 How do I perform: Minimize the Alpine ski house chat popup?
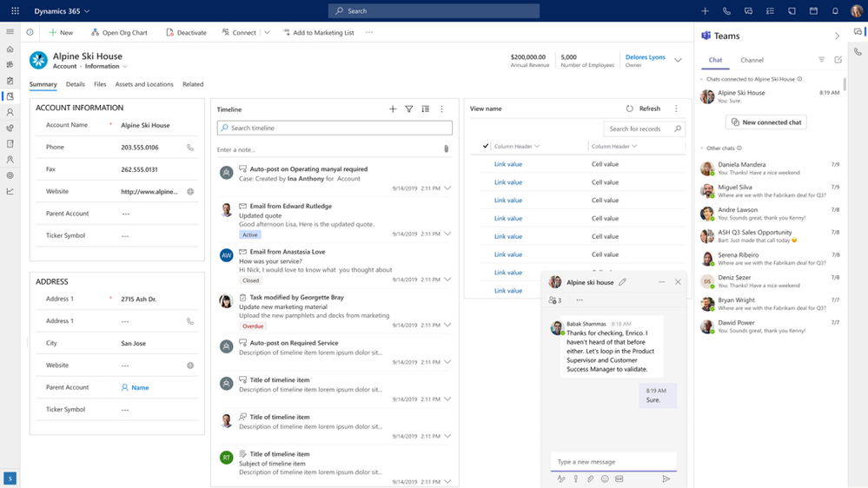pyautogui.click(x=661, y=282)
